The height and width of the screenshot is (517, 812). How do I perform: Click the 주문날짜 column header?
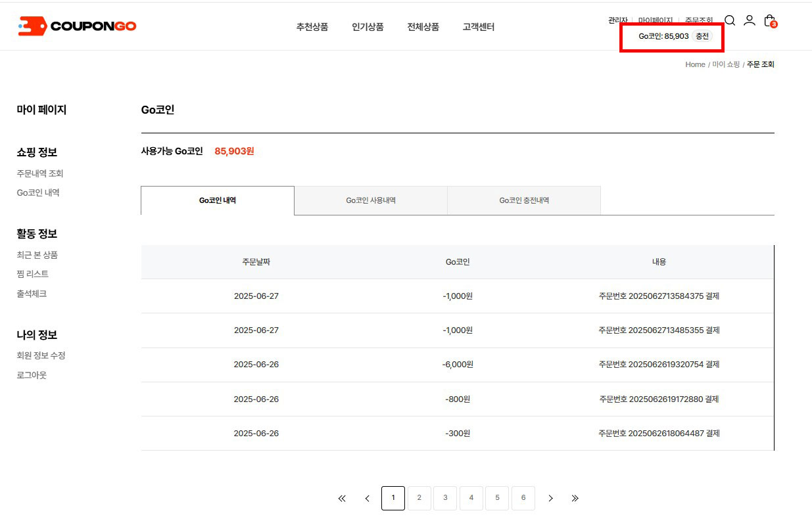256,261
